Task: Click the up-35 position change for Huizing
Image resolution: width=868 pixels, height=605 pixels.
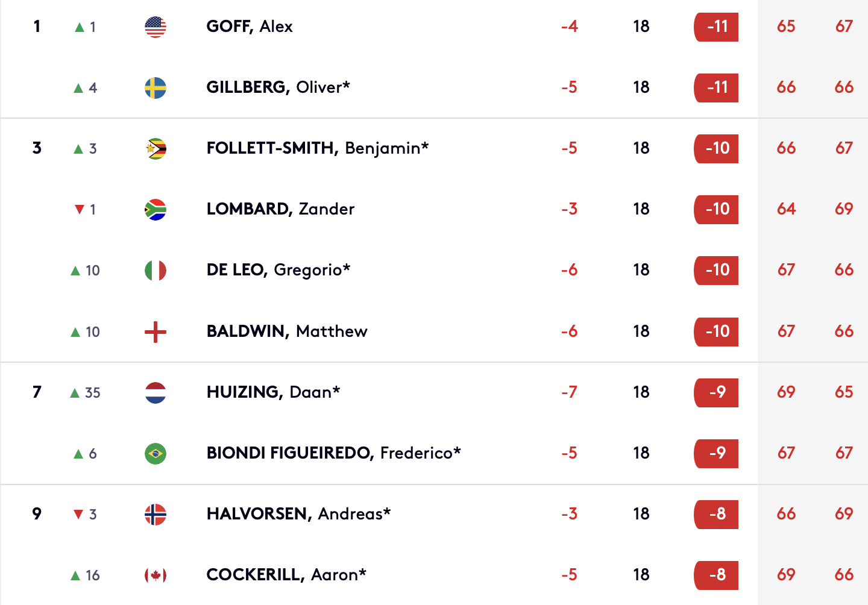Action: (85, 393)
